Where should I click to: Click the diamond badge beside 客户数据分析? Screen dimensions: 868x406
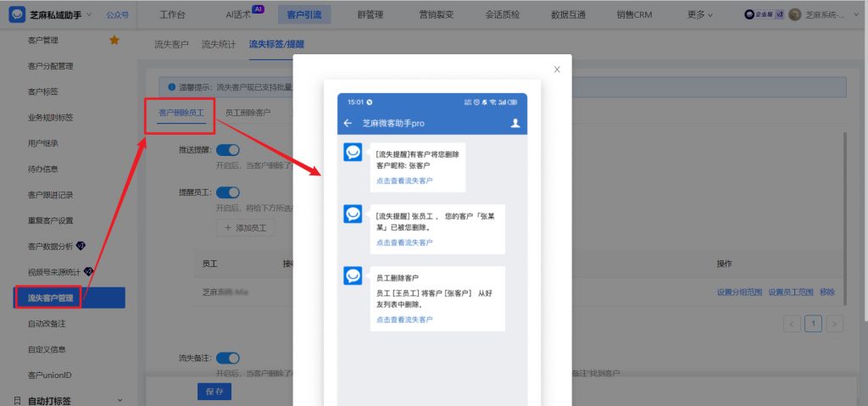[81, 245]
